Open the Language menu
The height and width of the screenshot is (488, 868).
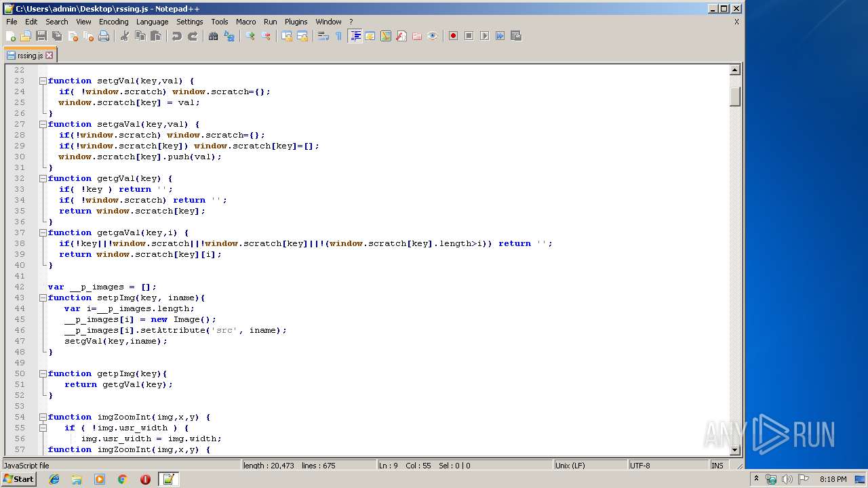[x=152, y=22]
